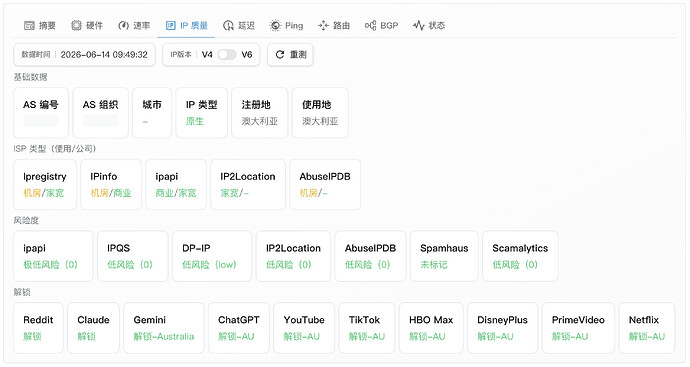Select the 路由 tab
690x367 pixels.
334,26
